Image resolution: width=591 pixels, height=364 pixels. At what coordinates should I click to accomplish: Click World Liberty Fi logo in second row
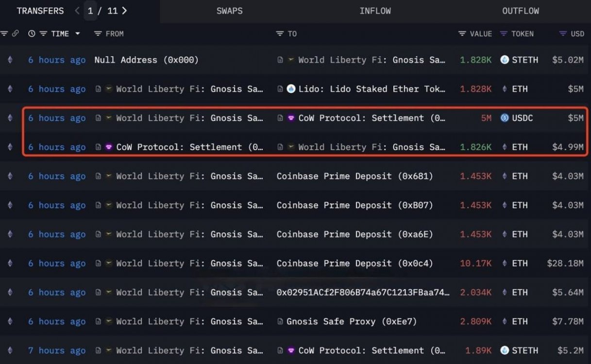pyautogui.click(x=109, y=89)
